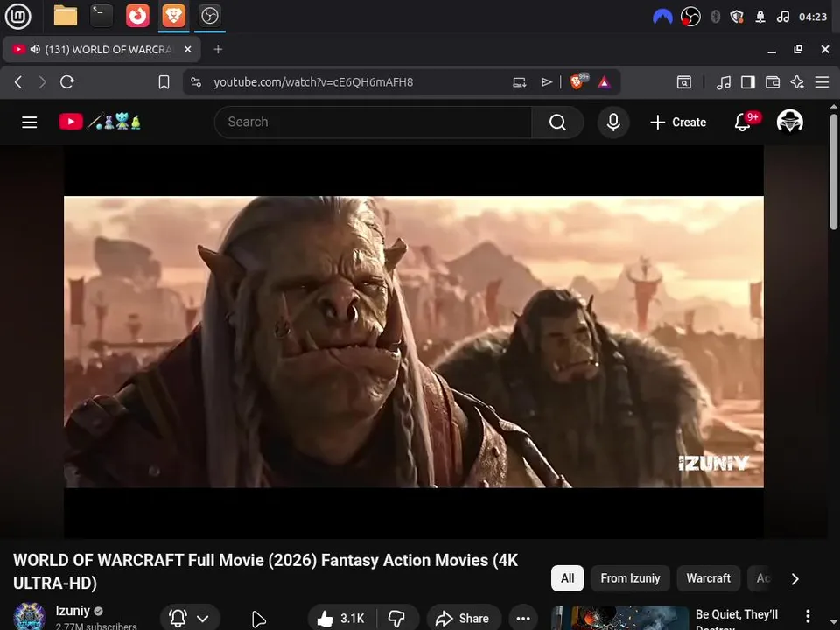Select the From Izuniy chip

pyautogui.click(x=630, y=578)
